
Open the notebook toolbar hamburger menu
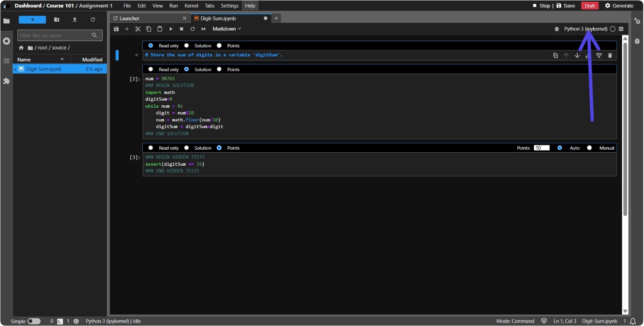[621, 29]
